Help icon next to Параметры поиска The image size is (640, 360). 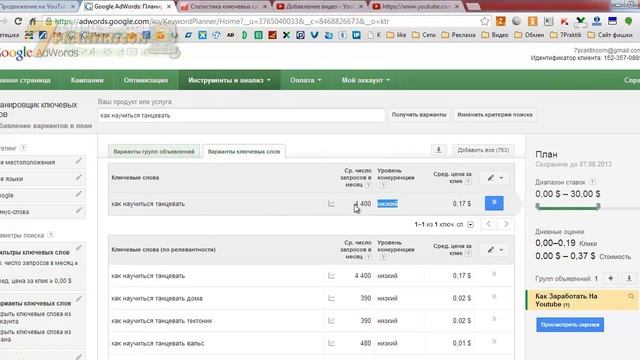pyautogui.click(x=50, y=235)
